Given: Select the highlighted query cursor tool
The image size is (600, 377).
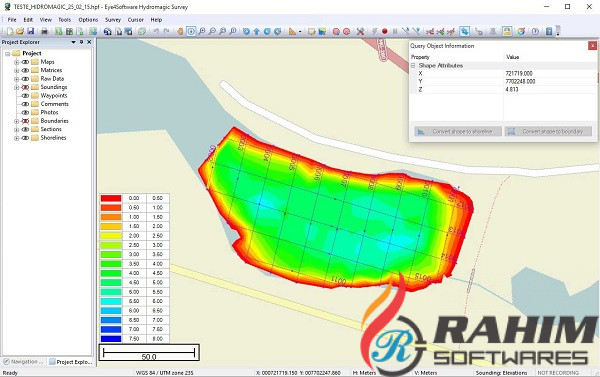Looking at the screenshot, I should coord(191,31).
